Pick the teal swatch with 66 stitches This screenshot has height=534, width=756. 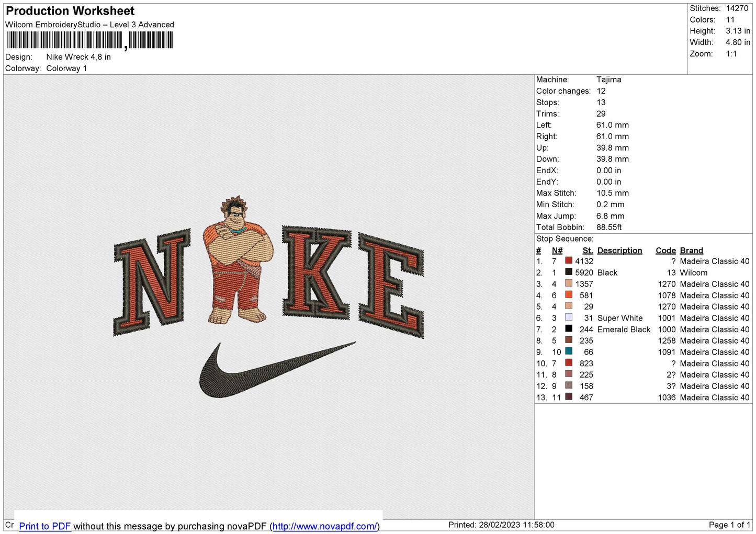coord(569,351)
